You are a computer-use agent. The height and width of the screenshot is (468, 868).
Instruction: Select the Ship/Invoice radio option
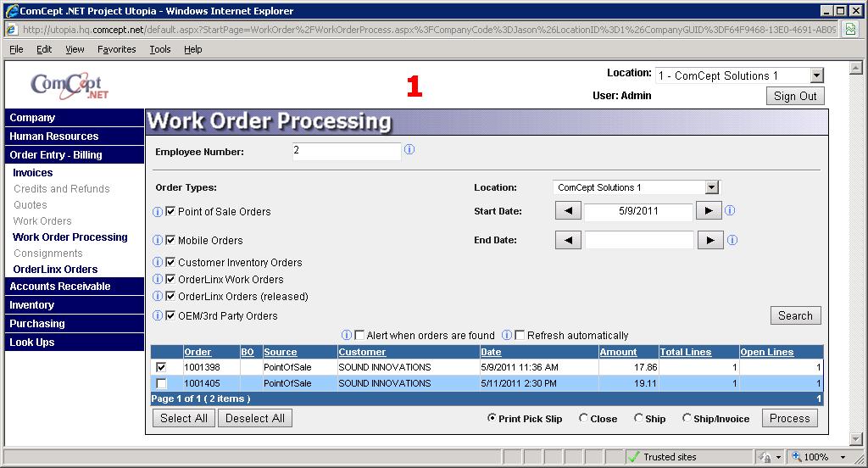687,418
